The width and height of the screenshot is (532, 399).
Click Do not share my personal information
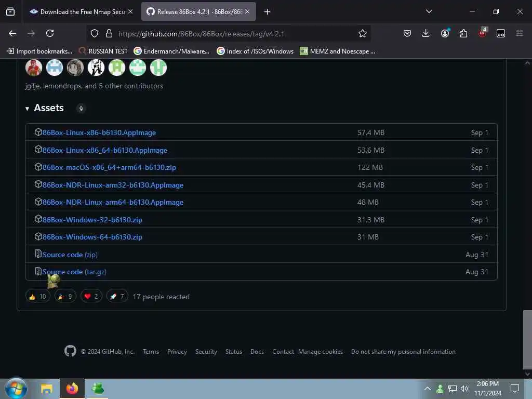[x=403, y=352]
